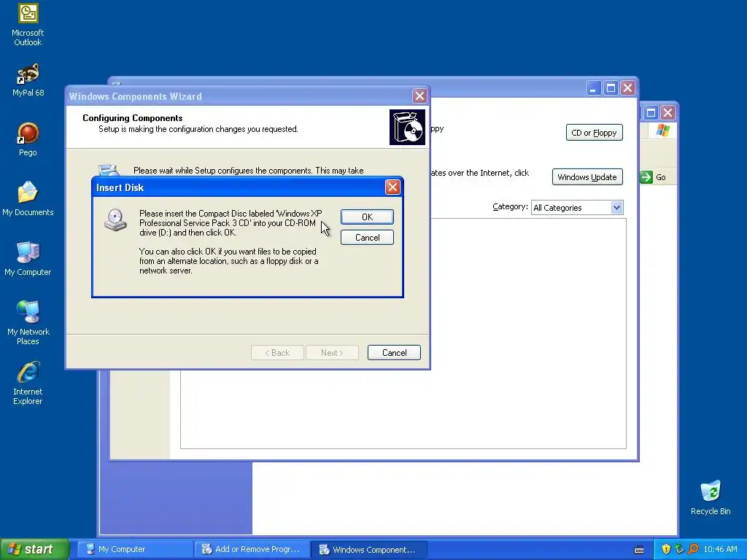Close the My Computer window behind

pyautogui.click(x=668, y=113)
